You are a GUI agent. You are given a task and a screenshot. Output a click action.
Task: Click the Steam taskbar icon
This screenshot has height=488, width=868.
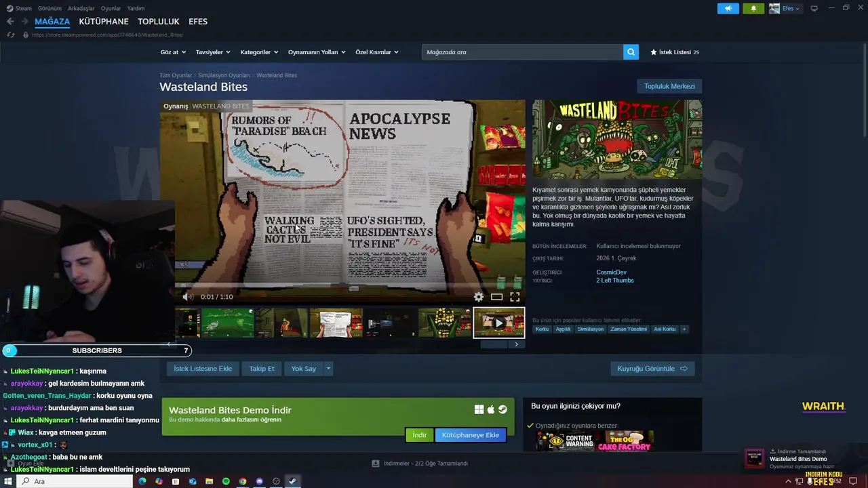click(x=292, y=481)
